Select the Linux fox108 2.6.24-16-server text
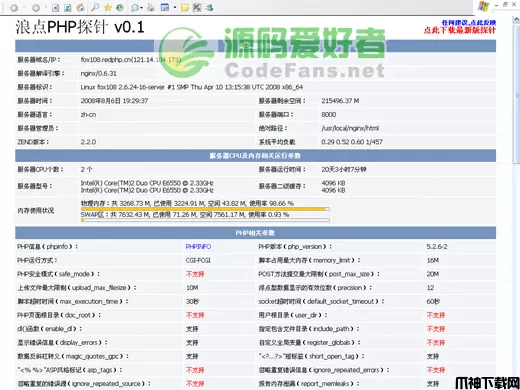520x390 pixels. click(192, 87)
